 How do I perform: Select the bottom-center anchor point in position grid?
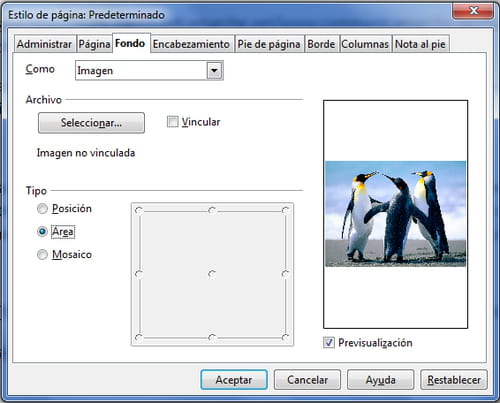coord(212,337)
